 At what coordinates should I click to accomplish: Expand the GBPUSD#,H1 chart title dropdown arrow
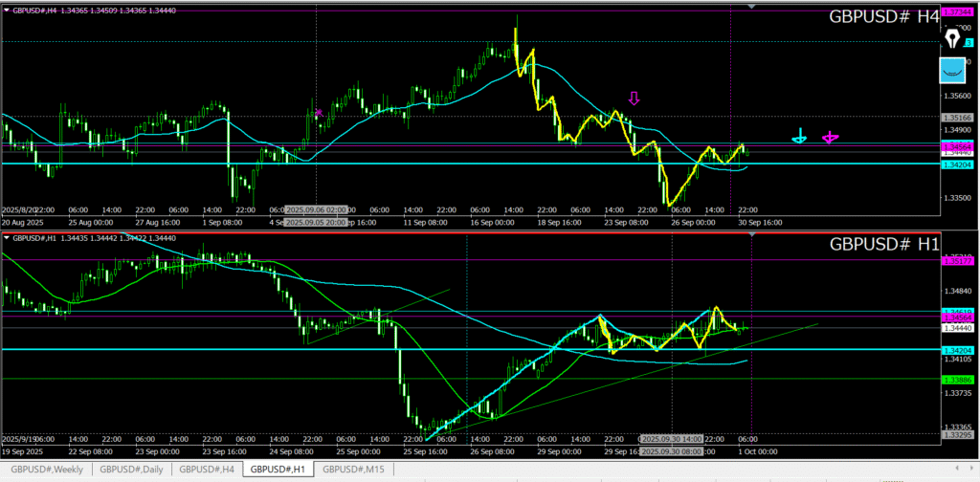pyautogui.click(x=6, y=238)
